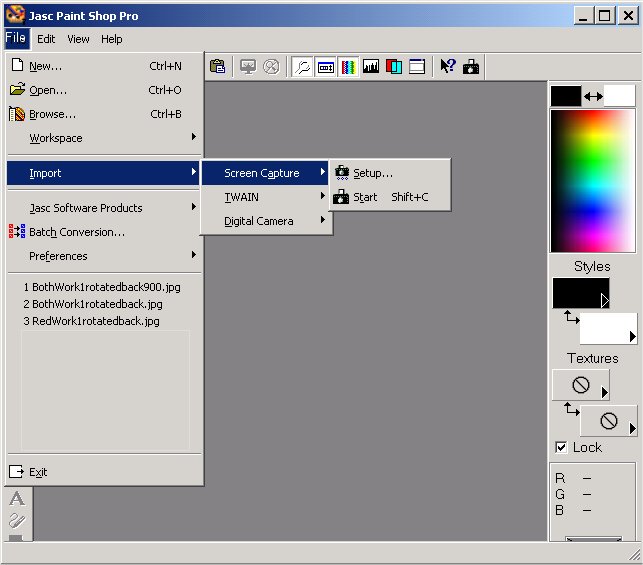Click the camera icon beside Setup
This screenshot has width=643, height=565.
point(341,173)
